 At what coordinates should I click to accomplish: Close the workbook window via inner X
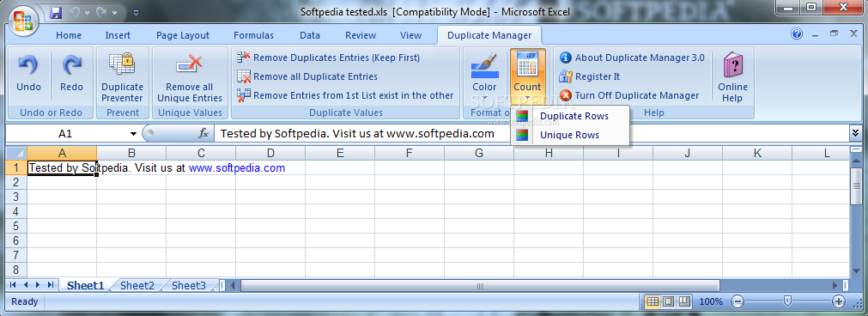pyautogui.click(x=853, y=34)
